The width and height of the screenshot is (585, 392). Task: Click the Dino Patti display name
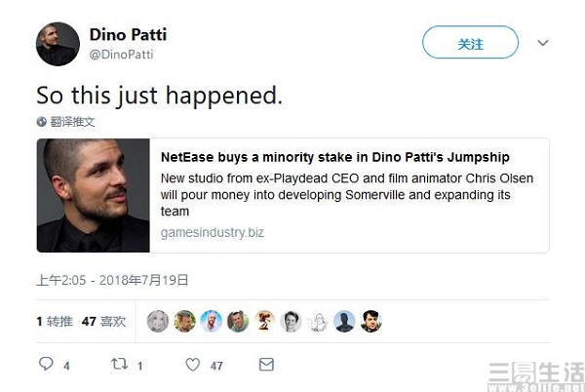tap(128, 35)
